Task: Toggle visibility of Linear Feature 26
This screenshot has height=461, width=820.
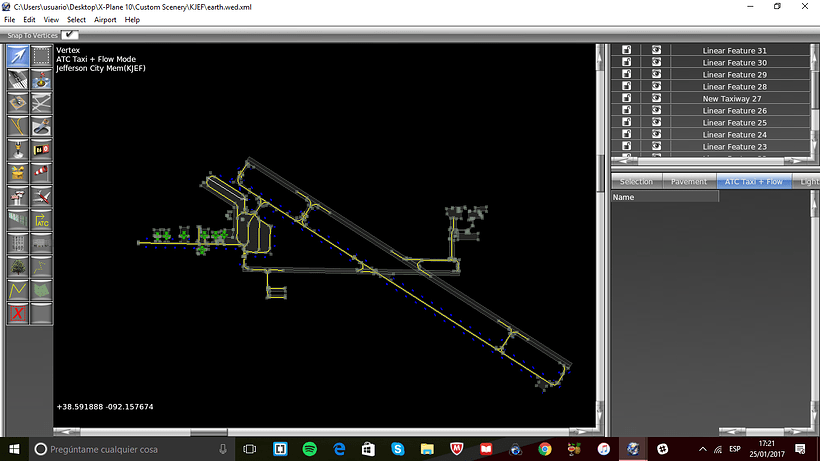Action: (x=656, y=110)
